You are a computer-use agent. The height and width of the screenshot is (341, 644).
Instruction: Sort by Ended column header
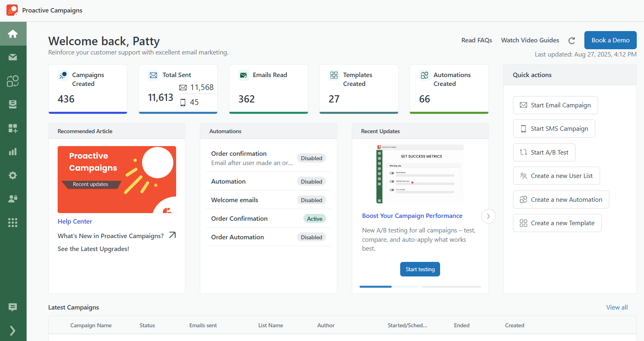[461, 325]
